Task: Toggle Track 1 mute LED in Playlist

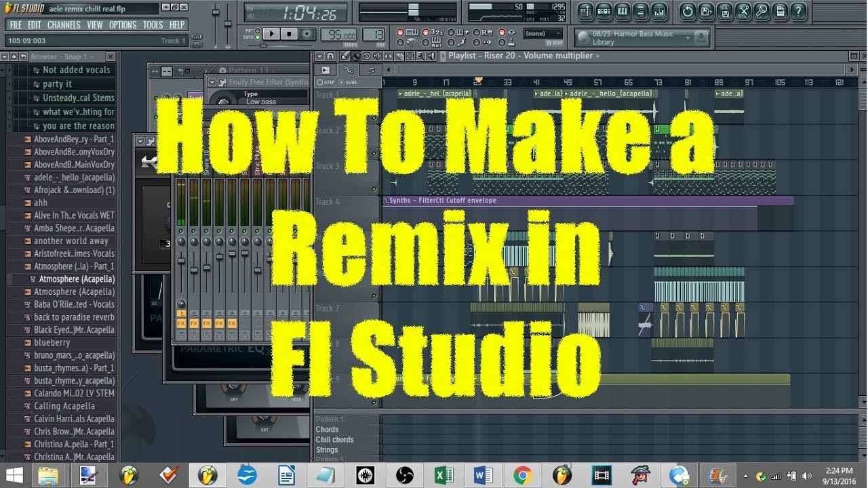Action: (x=374, y=119)
